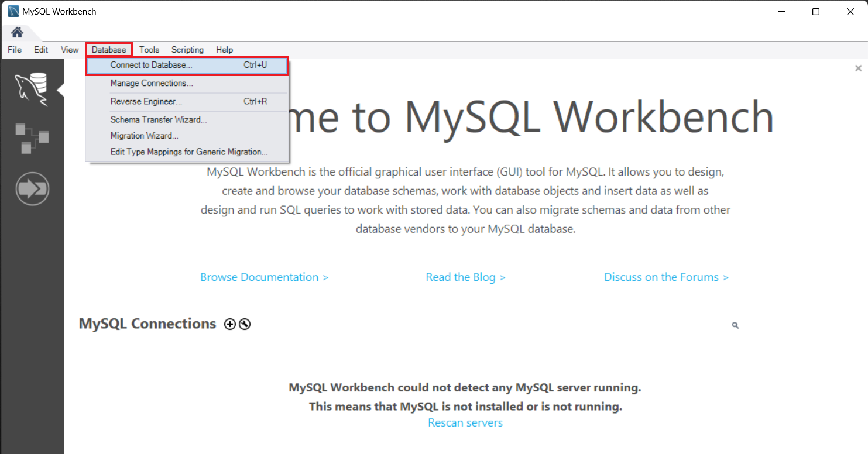Launch the Schema Transfer Wizard
This screenshot has height=454, width=868.
click(159, 119)
